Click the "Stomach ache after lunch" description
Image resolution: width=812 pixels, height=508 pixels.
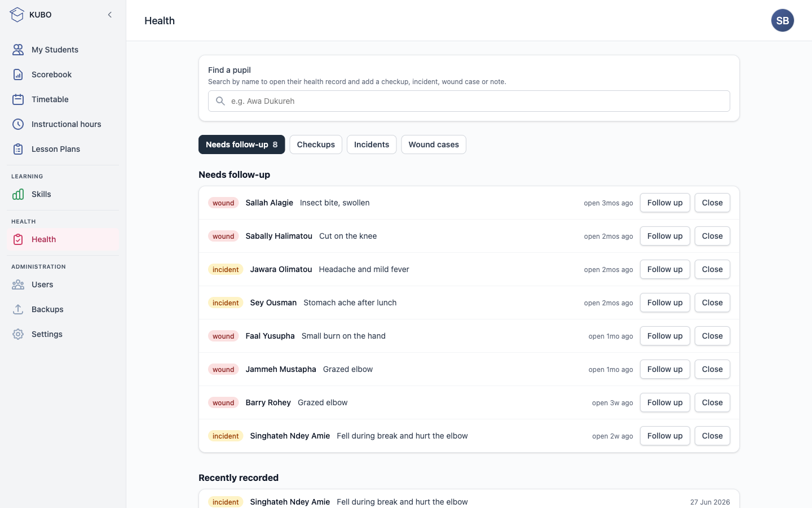[x=350, y=303]
